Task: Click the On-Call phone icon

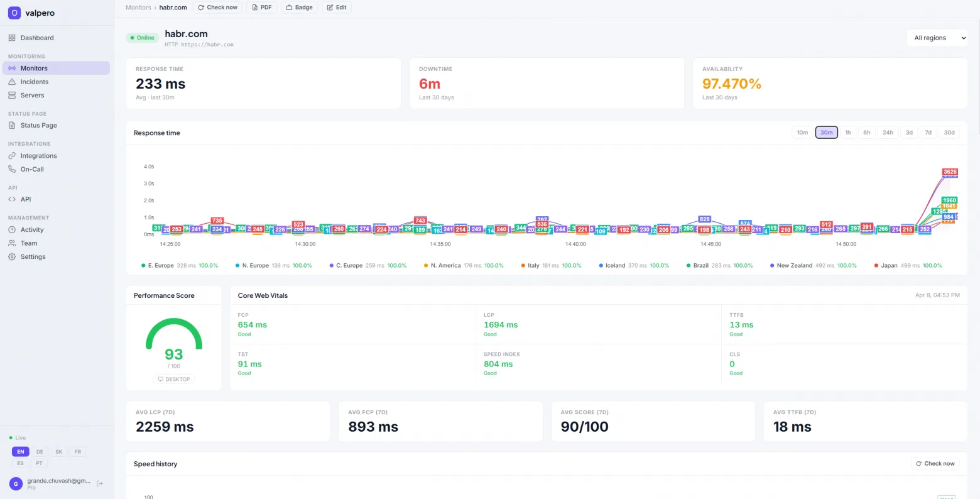Action: 12,169
